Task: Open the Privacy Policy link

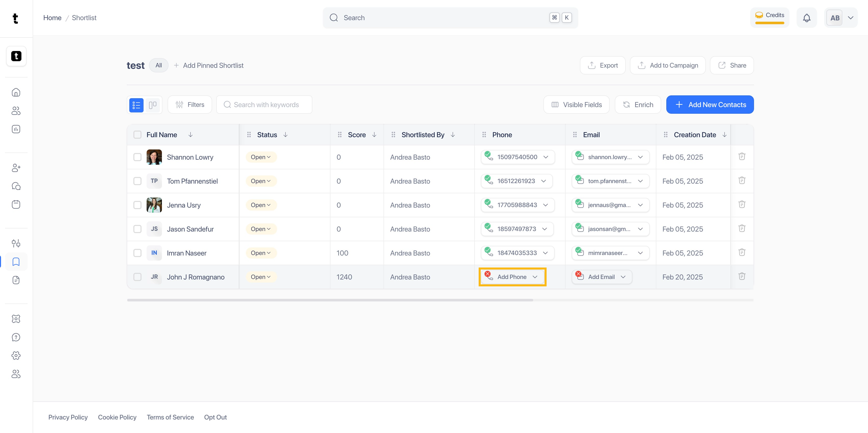Action: 68,417
